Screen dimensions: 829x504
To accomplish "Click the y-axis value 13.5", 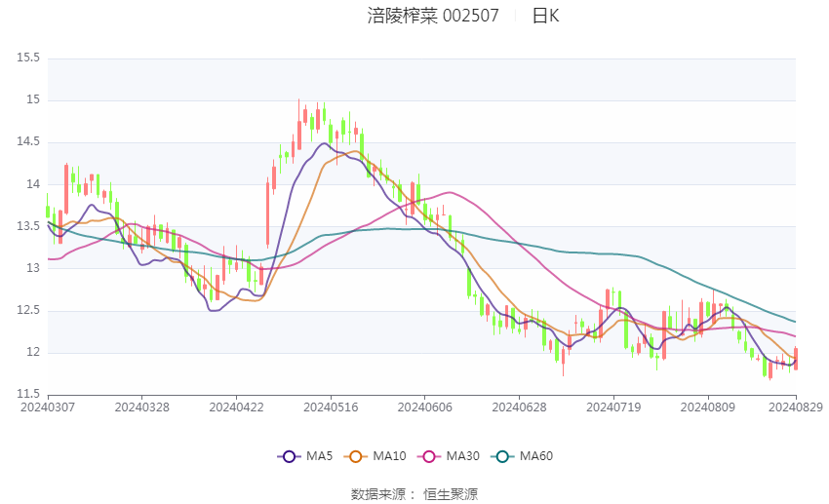I will coord(28,226).
